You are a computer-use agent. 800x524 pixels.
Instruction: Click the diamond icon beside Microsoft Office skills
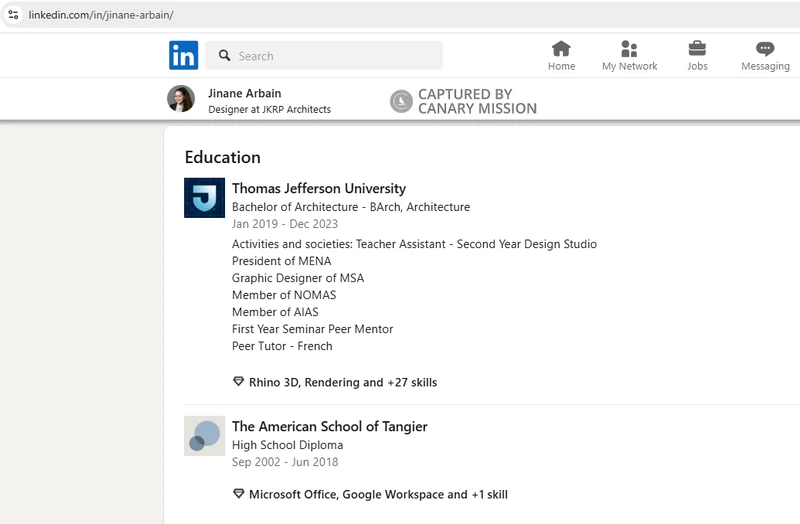[x=238, y=494]
